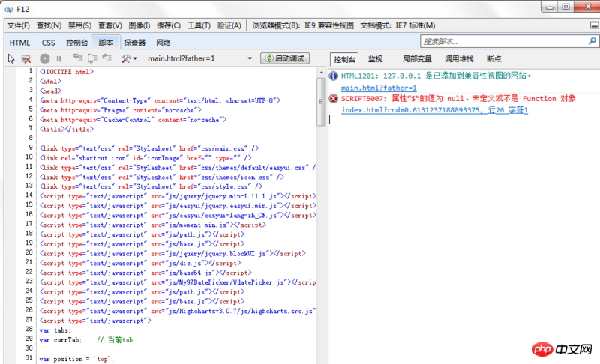Screen dimensions: 600x364
Task: Click code line with easyui-lang-zh_CN.js
Action: pos(178,216)
